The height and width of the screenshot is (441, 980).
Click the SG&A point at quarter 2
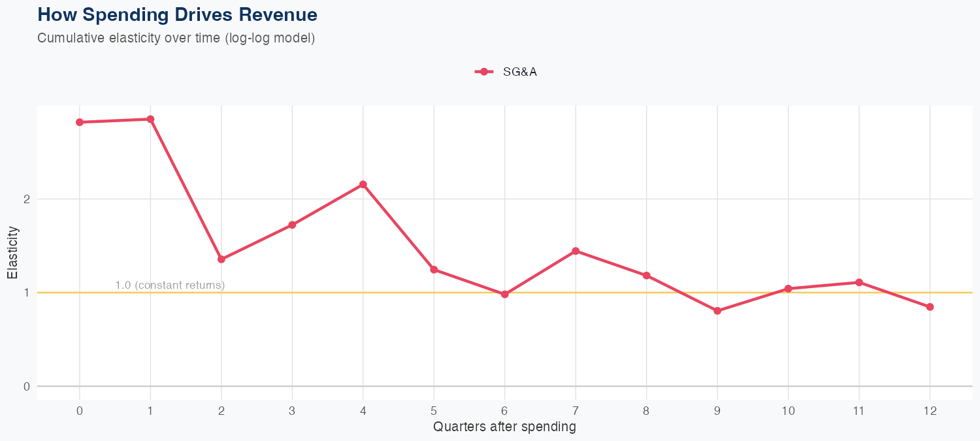coord(221,259)
